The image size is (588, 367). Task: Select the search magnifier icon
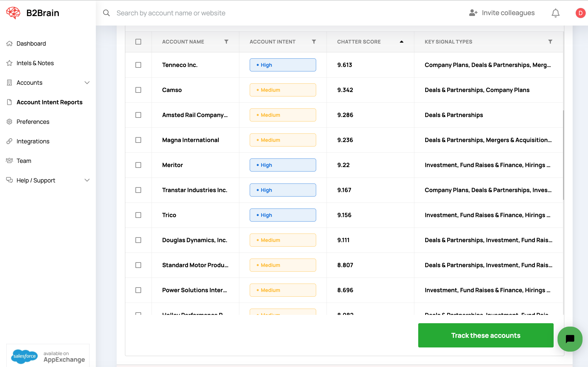coord(106,13)
